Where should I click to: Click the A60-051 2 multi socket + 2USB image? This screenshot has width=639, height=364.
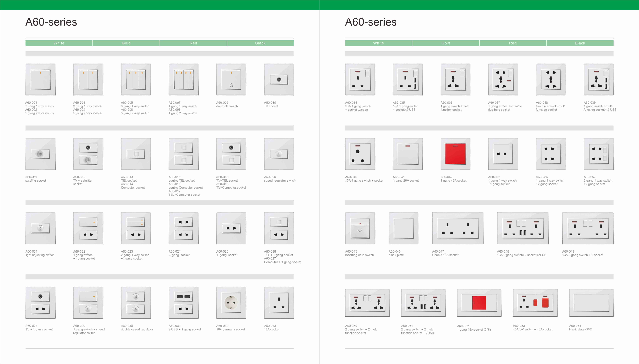click(423, 303)
